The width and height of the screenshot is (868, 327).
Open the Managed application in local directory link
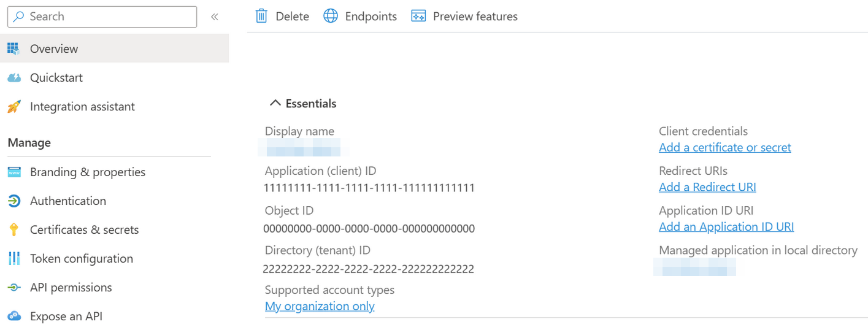tap(694, 267)
